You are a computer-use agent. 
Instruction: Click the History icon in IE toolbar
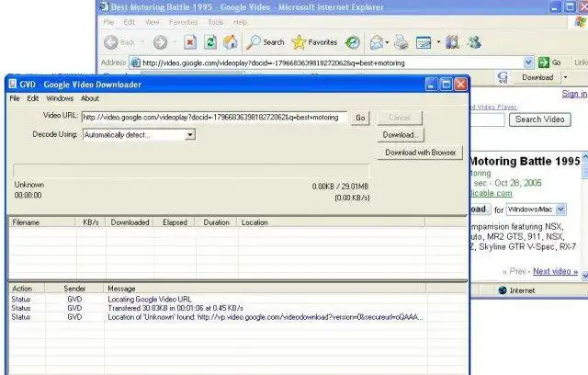click(x=353, y=42)
